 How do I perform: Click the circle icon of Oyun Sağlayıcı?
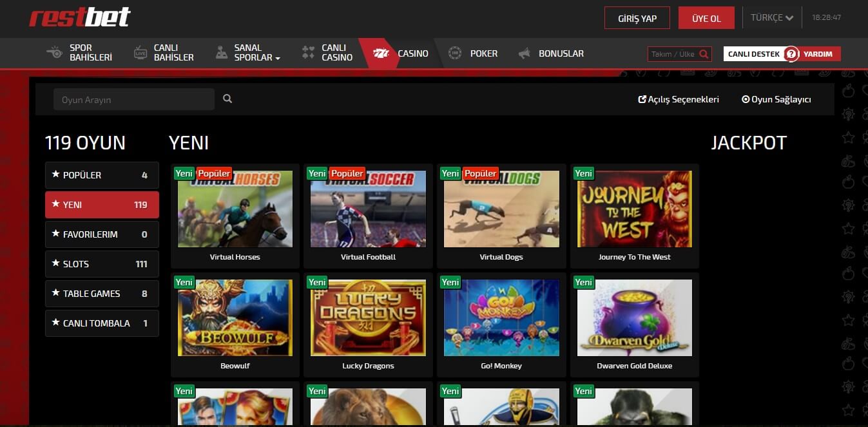746,99
